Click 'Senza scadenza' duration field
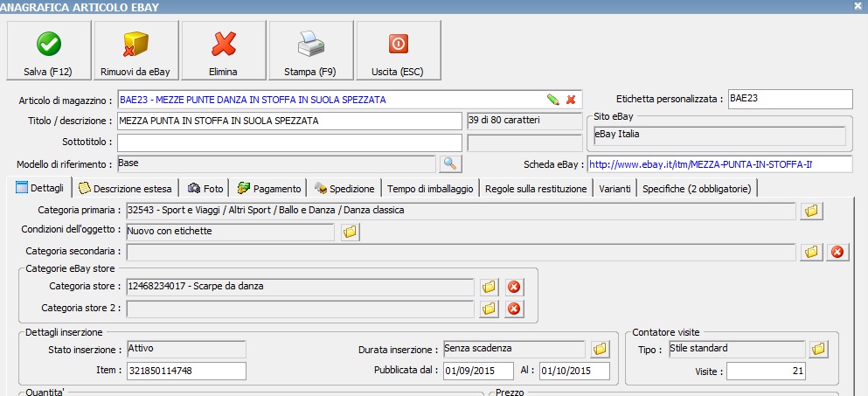This screenshot has height=396, width=868. (514, 350)
